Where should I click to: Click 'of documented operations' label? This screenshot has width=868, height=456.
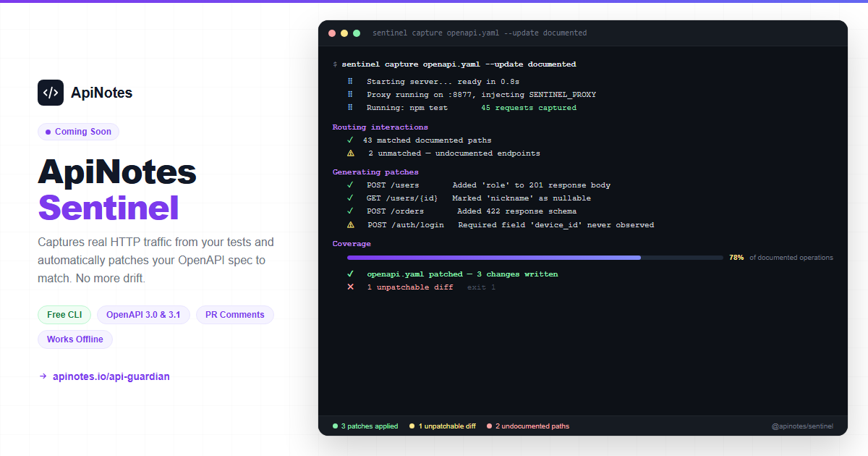(x=791, y=258)
